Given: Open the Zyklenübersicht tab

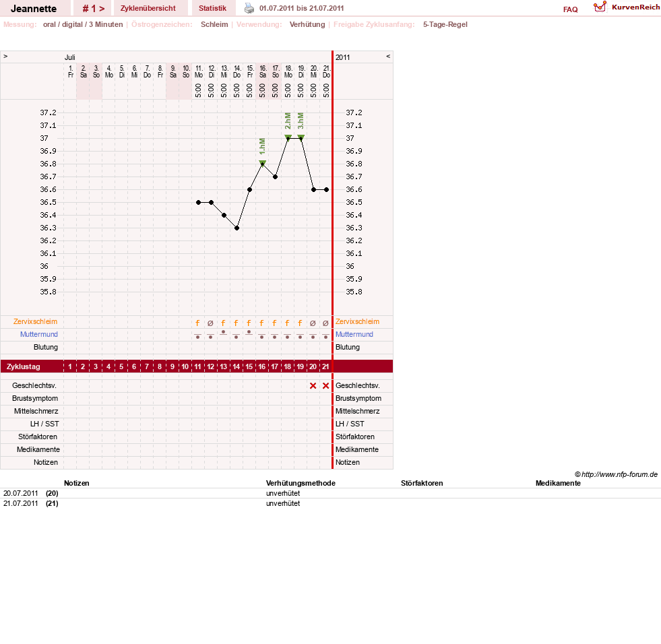Looking at the screenshot, I should point(148,9).
